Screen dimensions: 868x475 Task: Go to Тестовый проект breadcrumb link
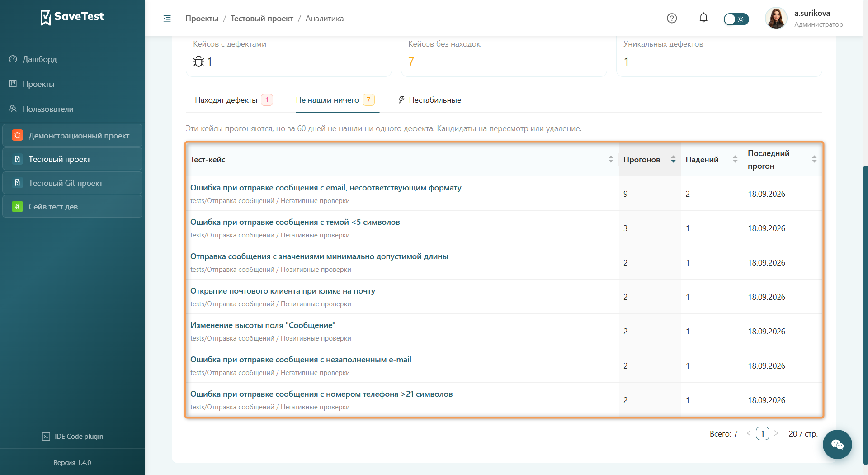[x=262, y=19]
